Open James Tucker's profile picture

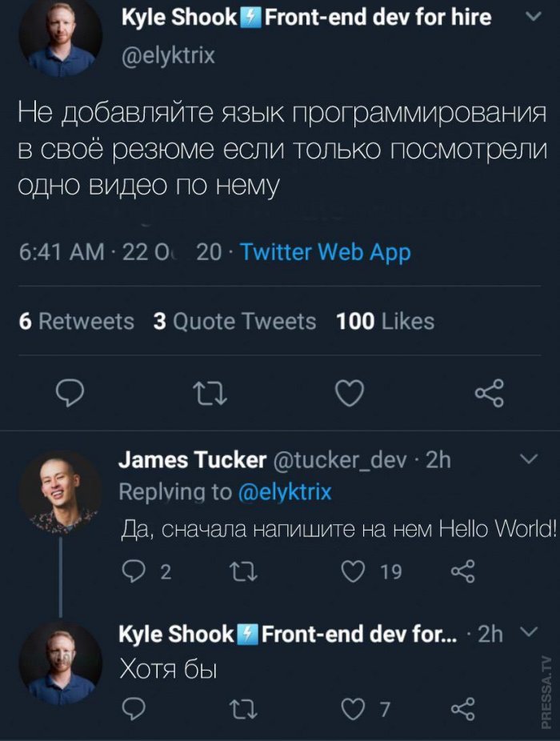click(59, 491)
